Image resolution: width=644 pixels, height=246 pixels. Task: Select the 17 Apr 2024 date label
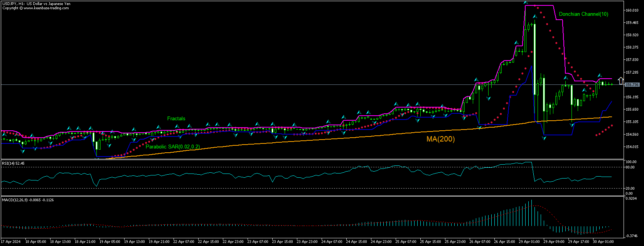click(x=11, y=242)
